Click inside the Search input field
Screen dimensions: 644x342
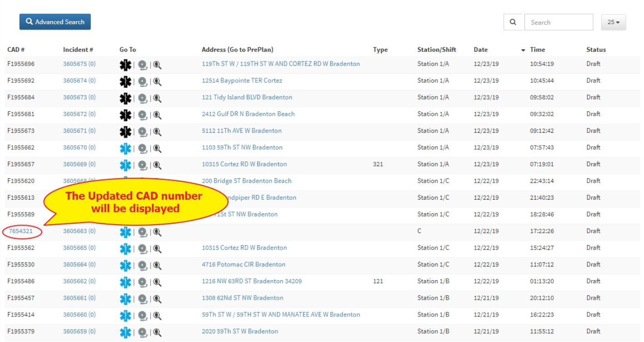click(559, 22)
